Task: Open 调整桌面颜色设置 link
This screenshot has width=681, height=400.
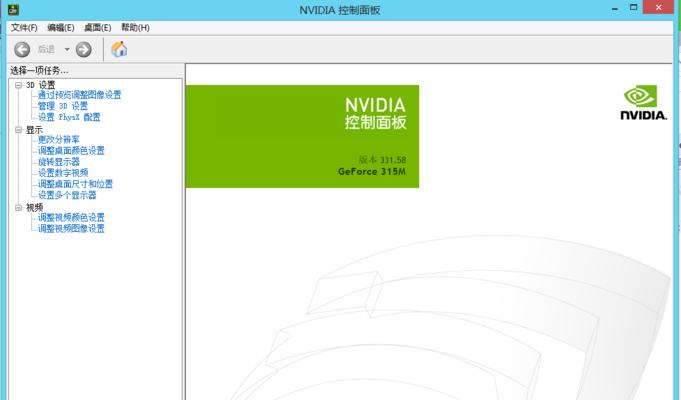Action: [71, 151]
